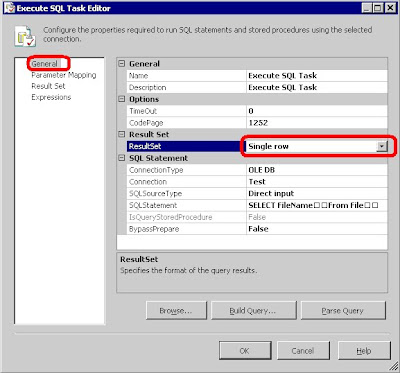Minimize the Execute SQL Task Editor

(367, 8)
